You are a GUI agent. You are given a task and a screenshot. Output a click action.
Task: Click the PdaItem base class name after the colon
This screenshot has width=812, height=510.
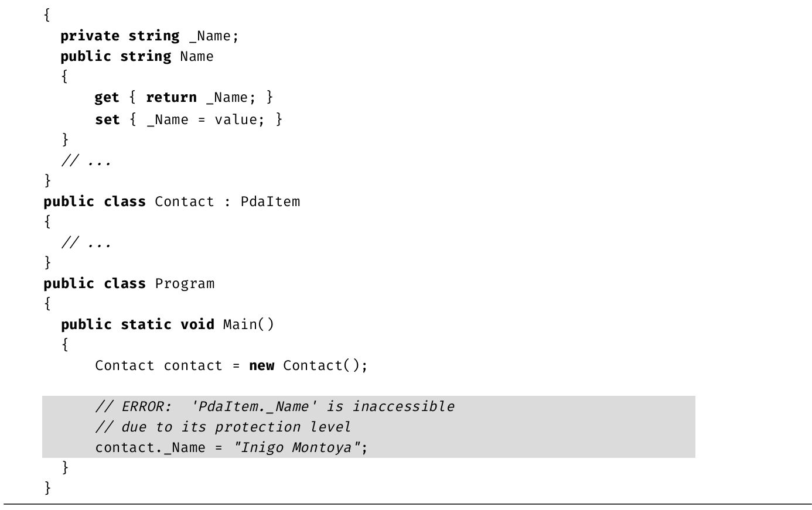click(x=270, y=201)
